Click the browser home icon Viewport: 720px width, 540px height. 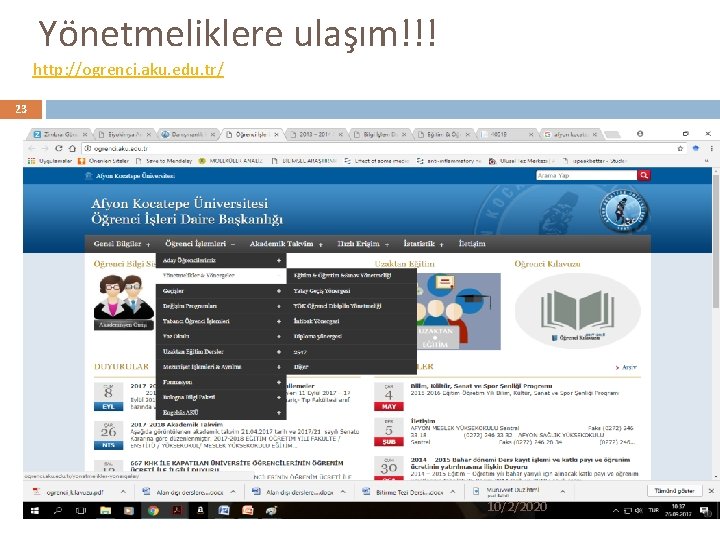72,148
